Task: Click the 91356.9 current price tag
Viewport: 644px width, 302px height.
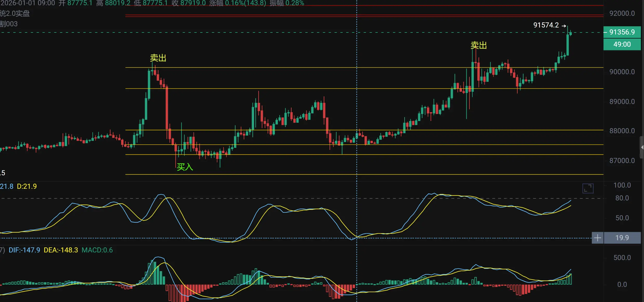Action: point(622,32)
